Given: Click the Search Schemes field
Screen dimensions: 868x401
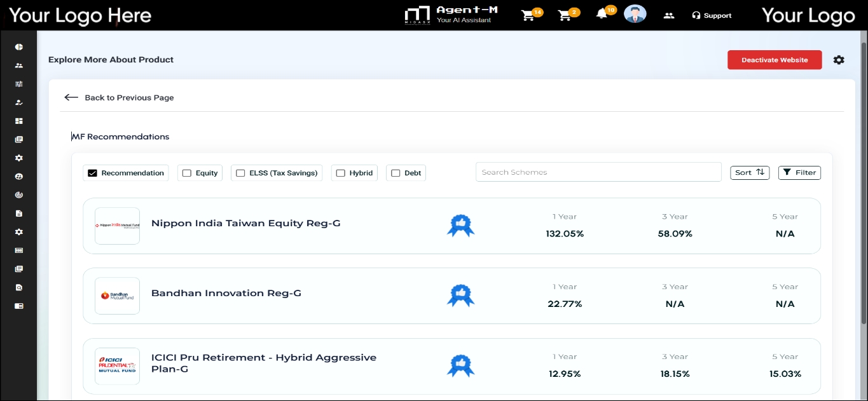Looking at the screenshot, I should pyautogui.click(x=598, y=172).
